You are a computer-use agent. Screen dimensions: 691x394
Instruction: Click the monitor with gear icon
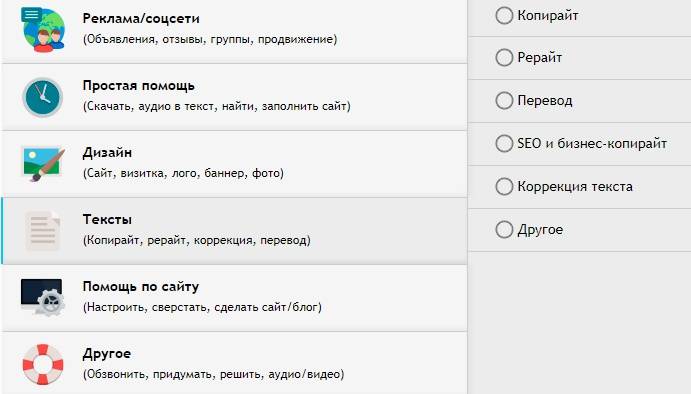(43, 297)
